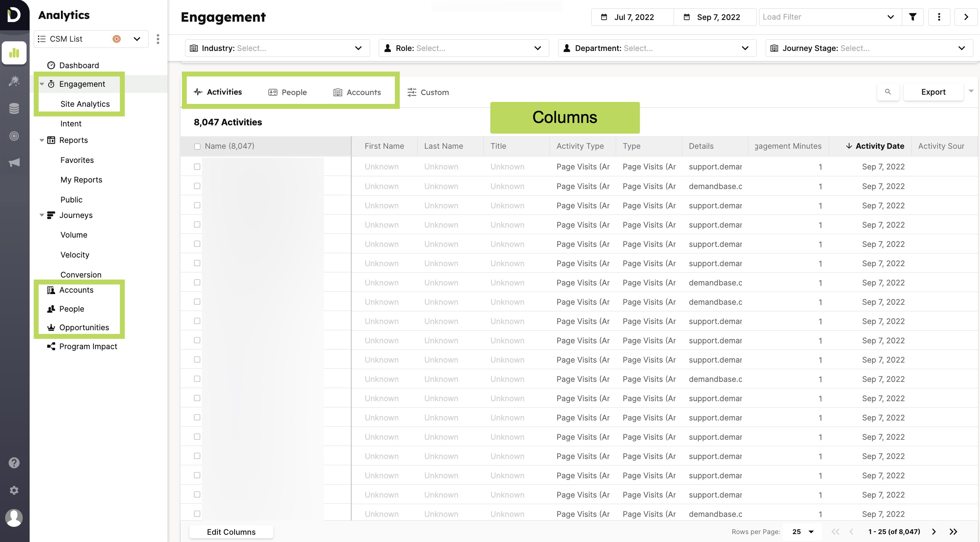Click the search icon beside Export

point(888,92)
